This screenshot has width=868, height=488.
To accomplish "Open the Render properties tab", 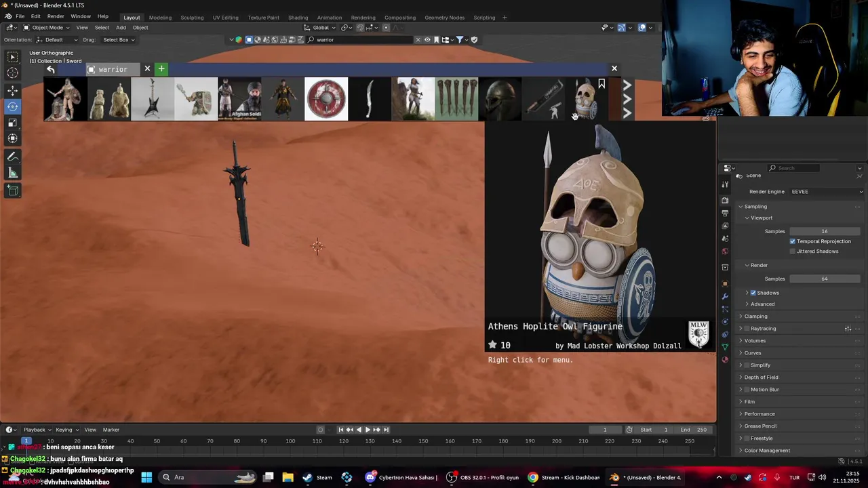I will tap(725, 201).
